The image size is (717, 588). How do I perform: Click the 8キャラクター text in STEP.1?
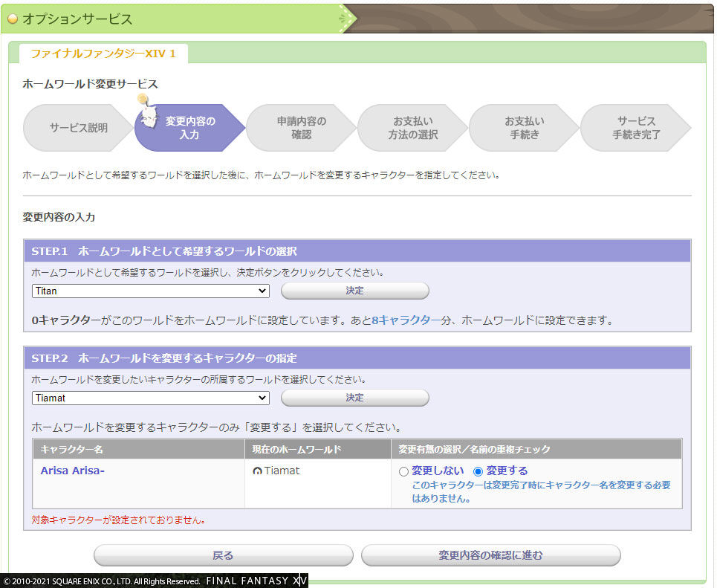tap(406, 320)
